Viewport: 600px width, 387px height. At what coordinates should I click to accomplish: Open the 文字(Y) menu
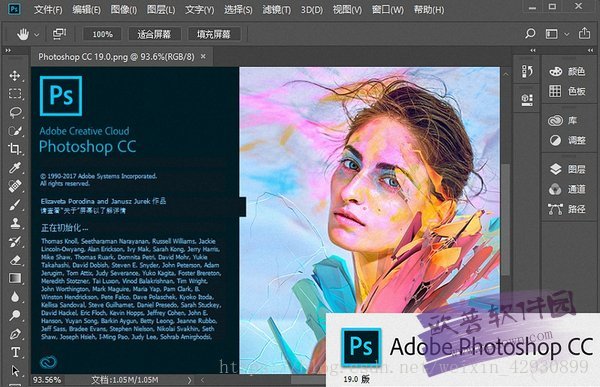pyautogui.click(x=200, y=10)
